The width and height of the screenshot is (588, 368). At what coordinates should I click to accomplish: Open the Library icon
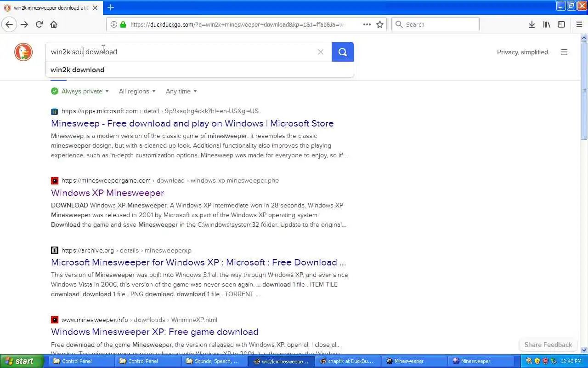point(547,24)
